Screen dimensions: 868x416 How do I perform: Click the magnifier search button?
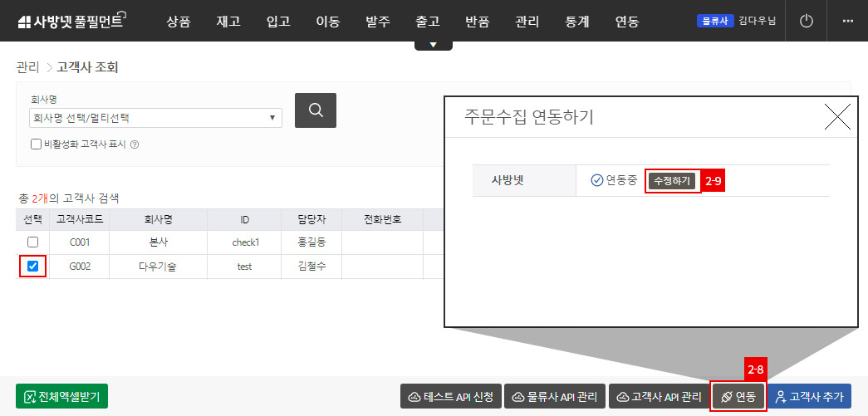click(x=316, y=110)
